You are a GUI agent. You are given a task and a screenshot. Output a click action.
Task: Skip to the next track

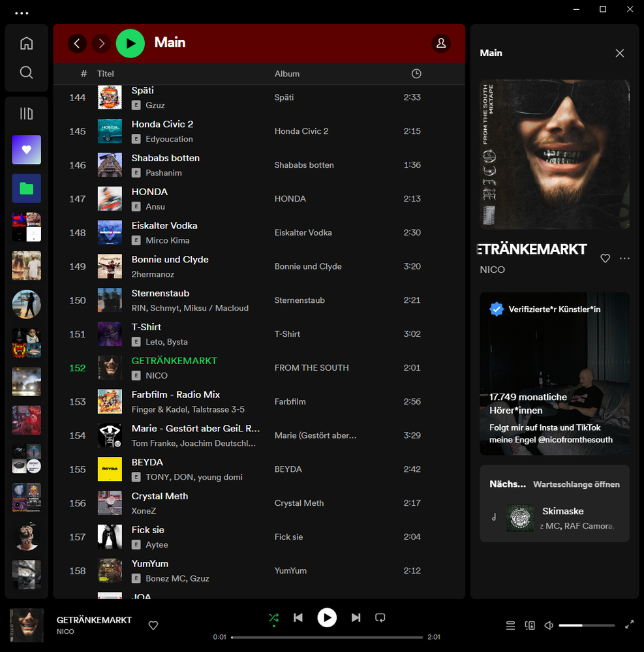[356, 618]
